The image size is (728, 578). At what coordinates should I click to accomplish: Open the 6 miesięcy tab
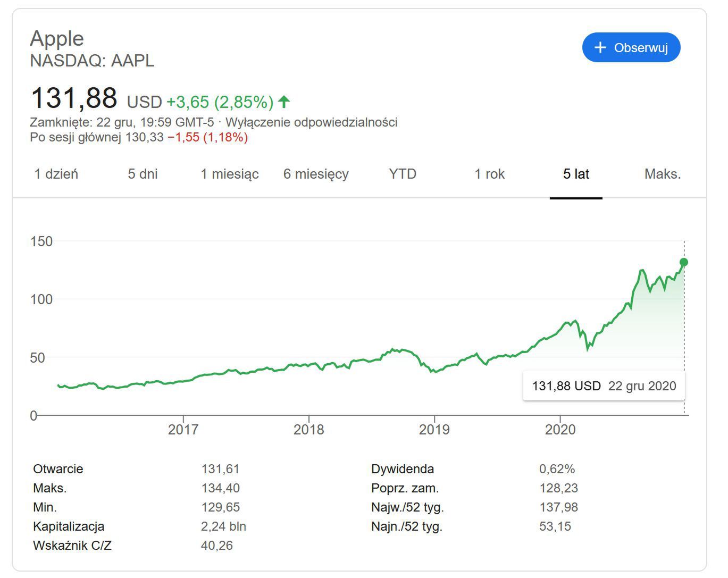point(316,174)
